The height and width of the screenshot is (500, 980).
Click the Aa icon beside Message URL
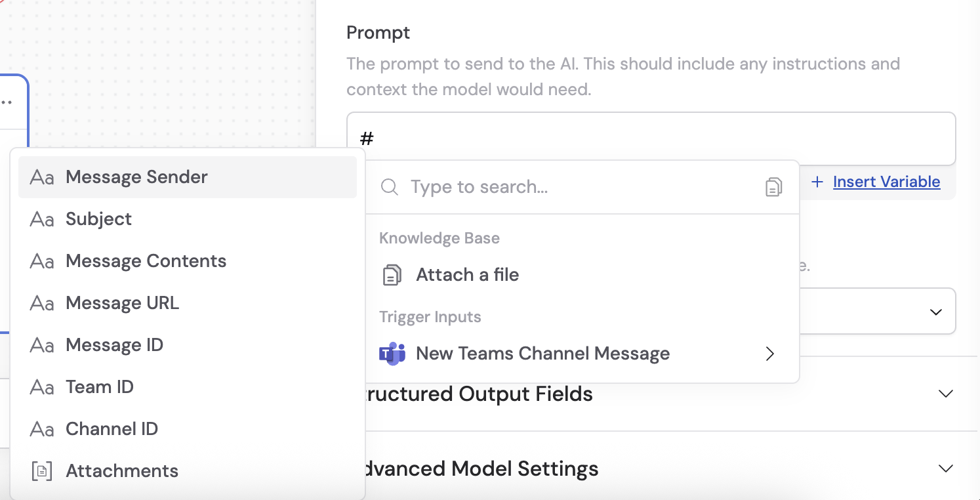click(41, 302)
